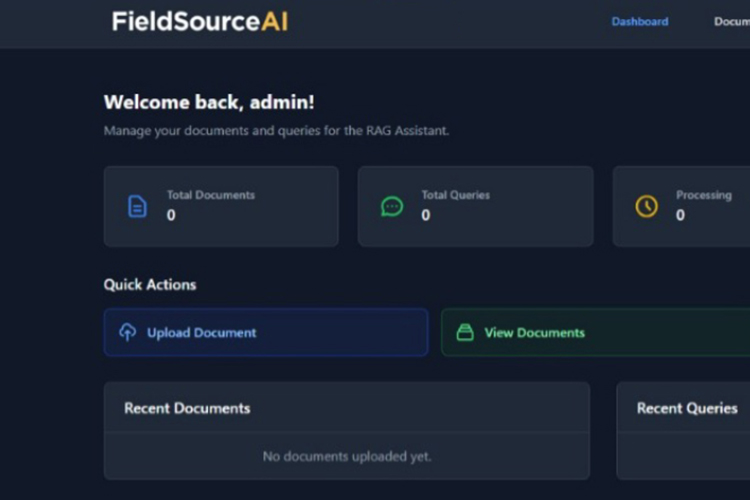Click the cloud upload icon
The height and width of the screenshot is (500, 750).
(127, 332)
